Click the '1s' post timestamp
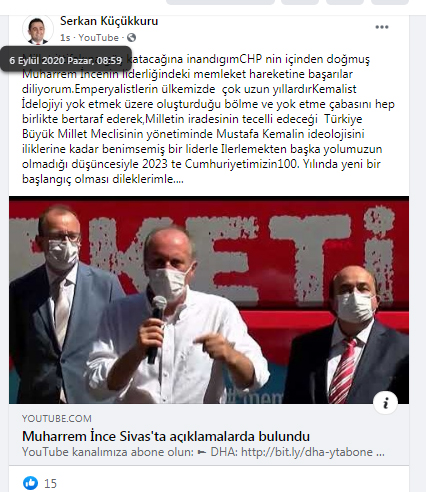This screenshot has height=492, width=426. tap(65, 38)
